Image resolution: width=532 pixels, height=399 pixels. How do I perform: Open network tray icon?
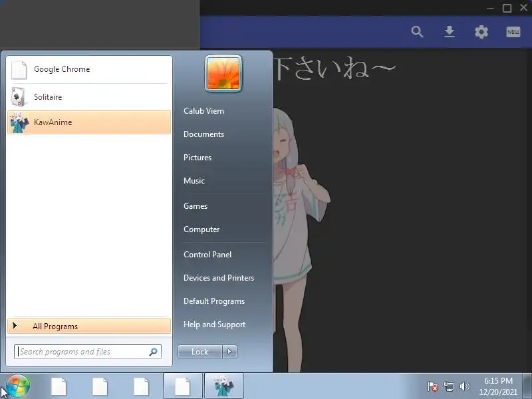pos(448,386)
